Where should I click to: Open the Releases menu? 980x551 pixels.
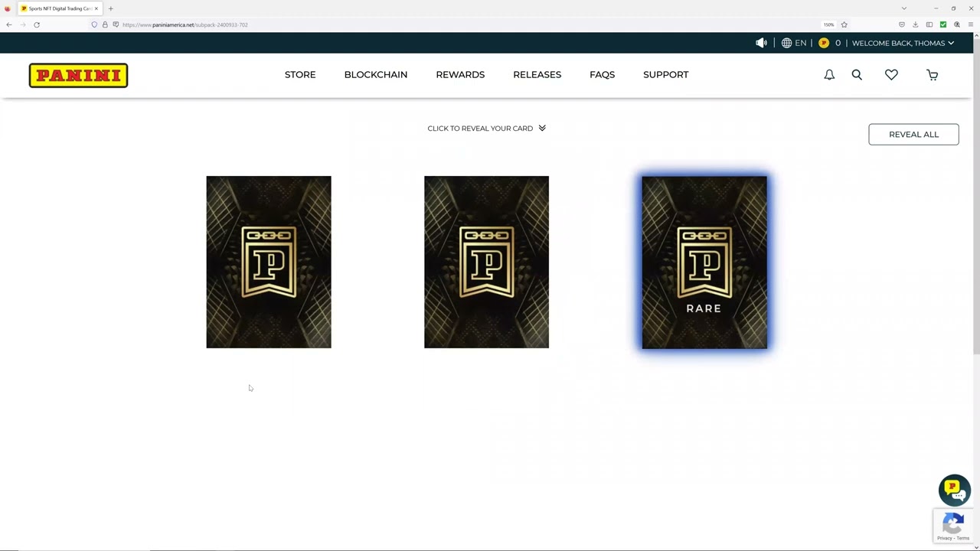tap(537, 74)
